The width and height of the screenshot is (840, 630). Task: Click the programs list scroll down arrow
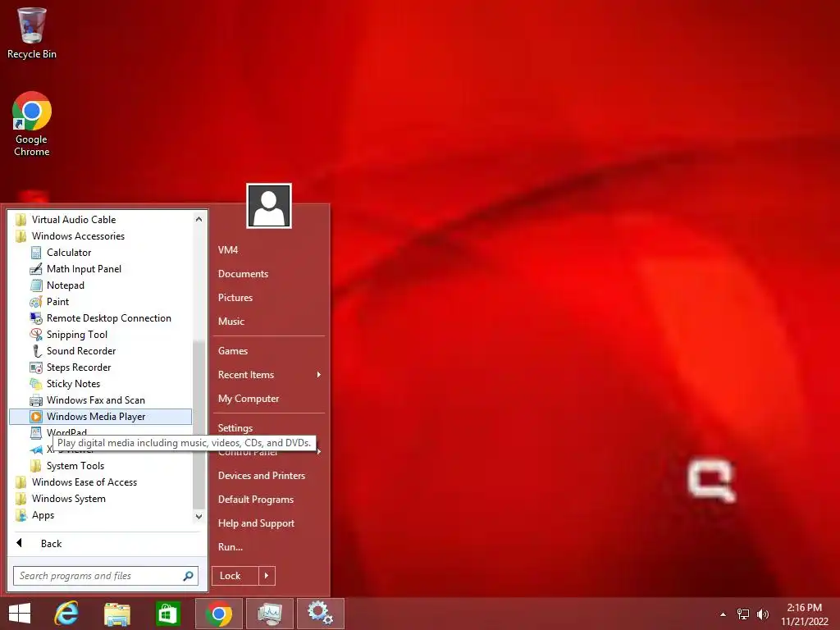pyautogui.click(x=199, y=517)
